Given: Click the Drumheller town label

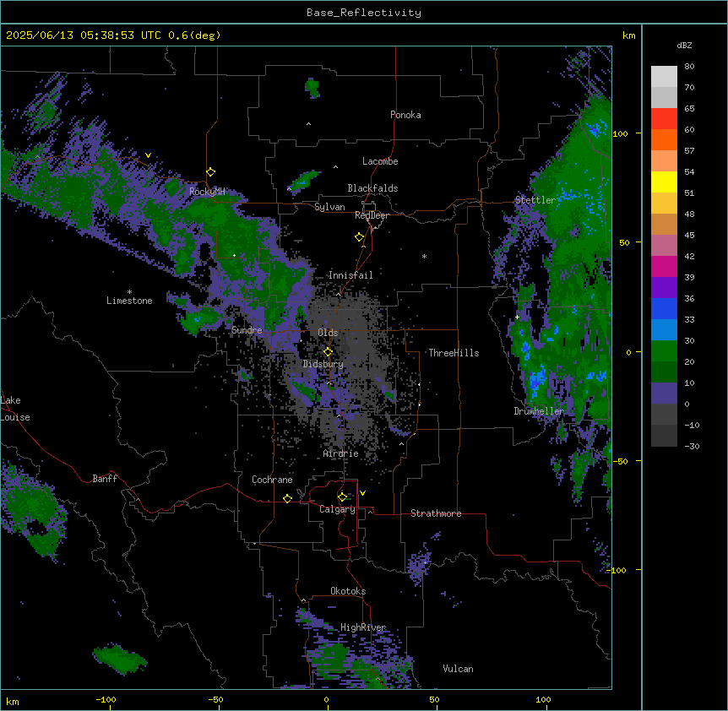Looking at the screenshot, I should (x=539, y=411).
